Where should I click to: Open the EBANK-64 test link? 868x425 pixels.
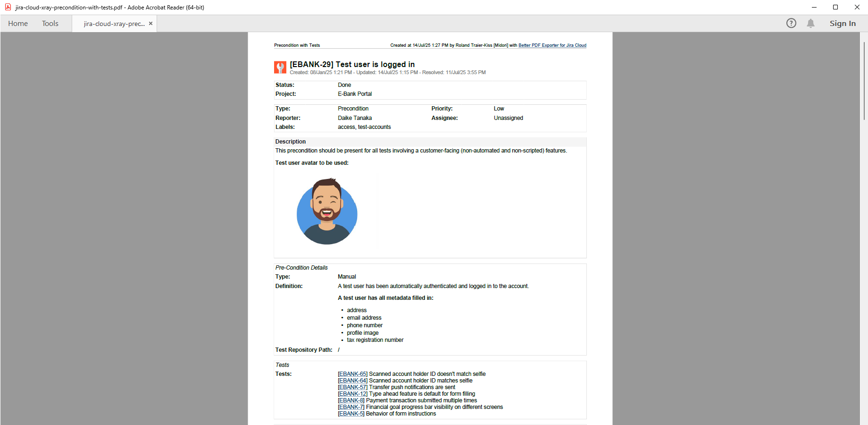352,381
